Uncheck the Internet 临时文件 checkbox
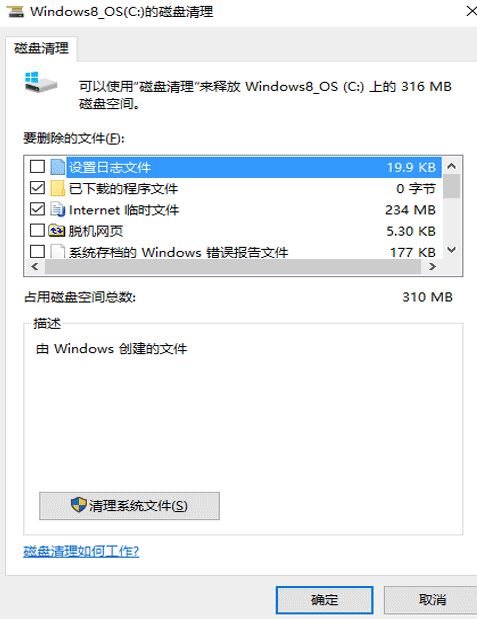 38,209
